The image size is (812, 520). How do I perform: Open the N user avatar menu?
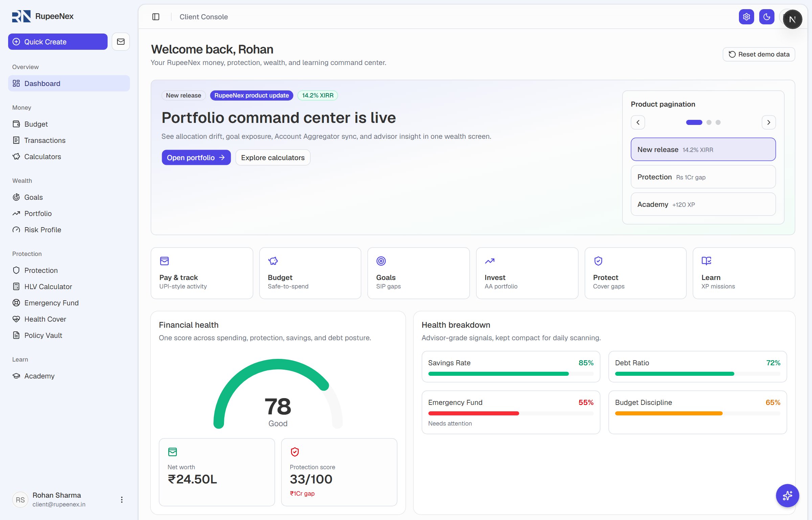click(792, 19)
